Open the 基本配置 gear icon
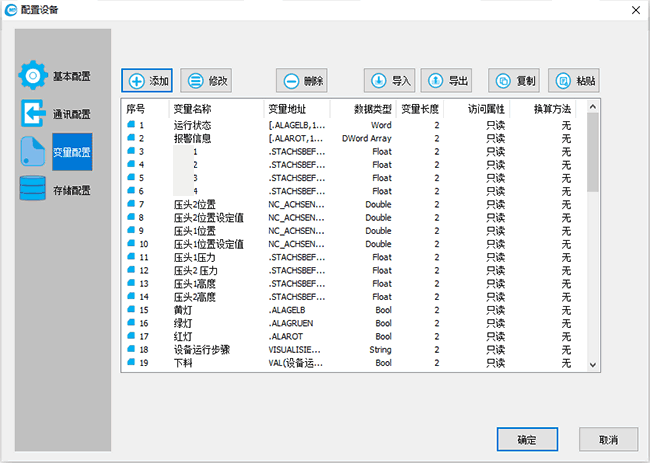This screenshot has width=650, height=463. 34,76
